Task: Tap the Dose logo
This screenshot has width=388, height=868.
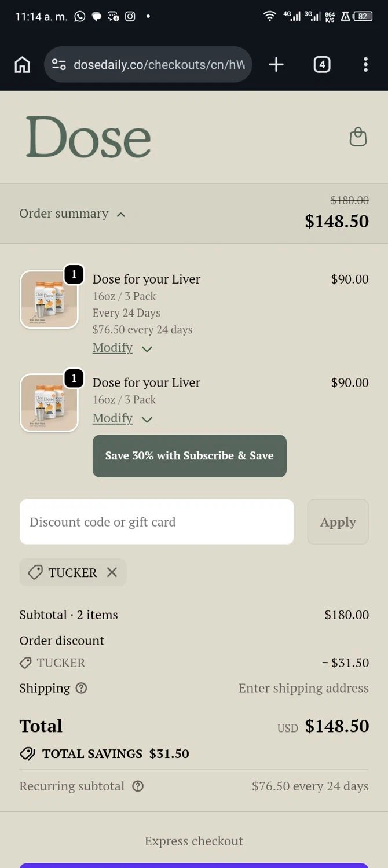Action: (x=88, y=137)
